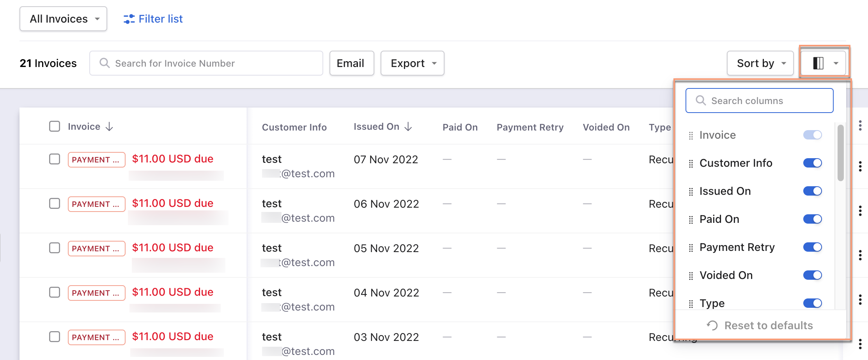Expand the Export dropdown
This screenshot has height=360, width=868.
tap(412, 63)
